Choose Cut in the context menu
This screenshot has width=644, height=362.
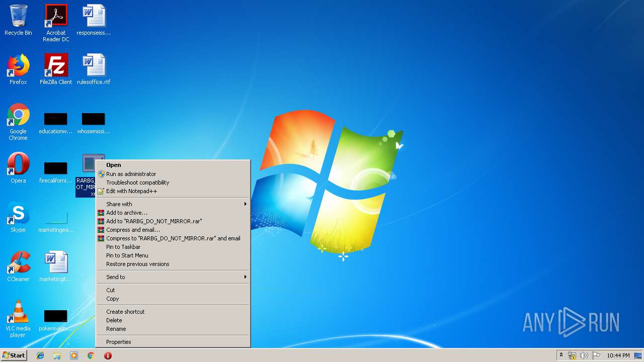pyautogui.click(x=173, y=290)
